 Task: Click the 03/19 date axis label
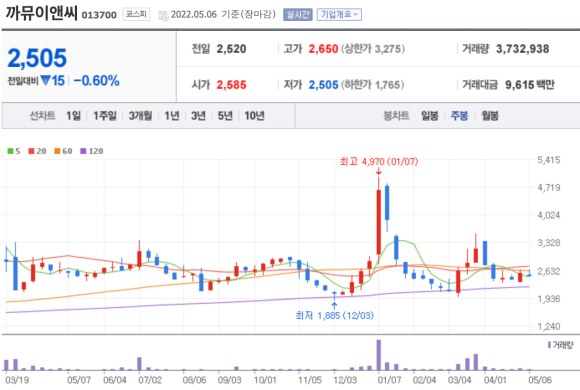17,380
